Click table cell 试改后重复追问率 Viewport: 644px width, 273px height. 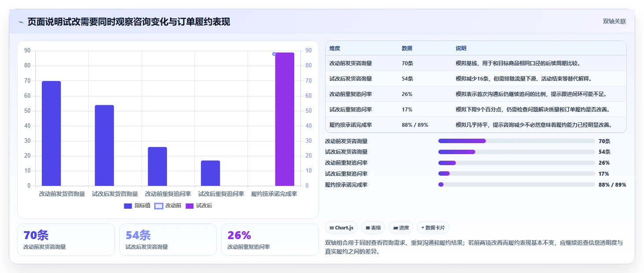point(351,110)
